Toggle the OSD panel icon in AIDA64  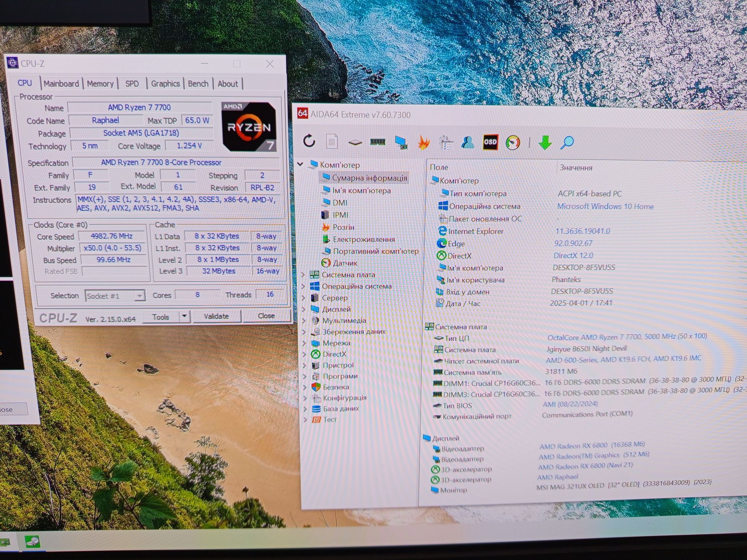tap(490, 142)
